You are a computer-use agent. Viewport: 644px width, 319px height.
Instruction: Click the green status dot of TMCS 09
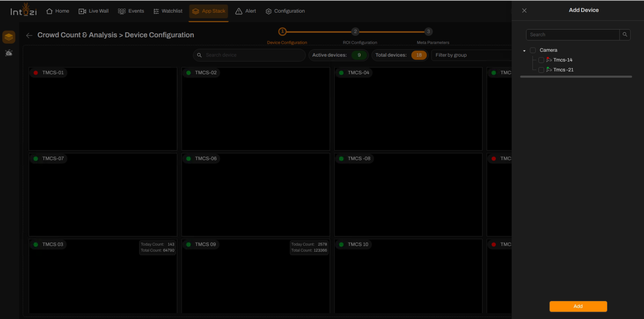pos(189,245)
